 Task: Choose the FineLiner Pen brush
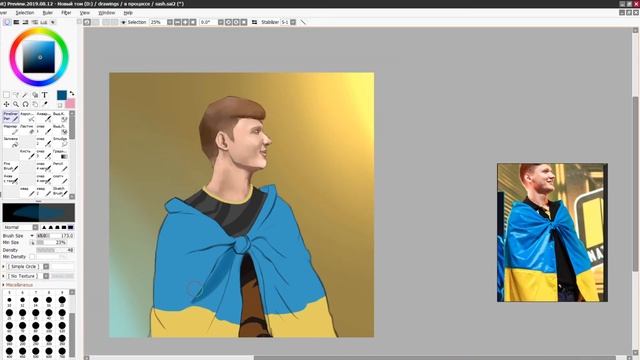11,116
